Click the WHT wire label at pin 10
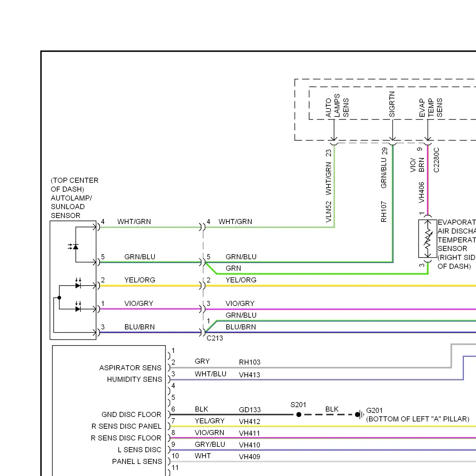The height and width of the screenshot is (476, 476). (x=203, y=456)
